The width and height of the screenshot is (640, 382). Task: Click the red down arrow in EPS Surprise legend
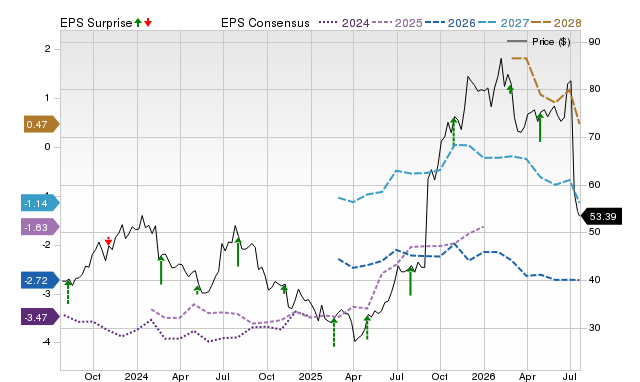148,23
